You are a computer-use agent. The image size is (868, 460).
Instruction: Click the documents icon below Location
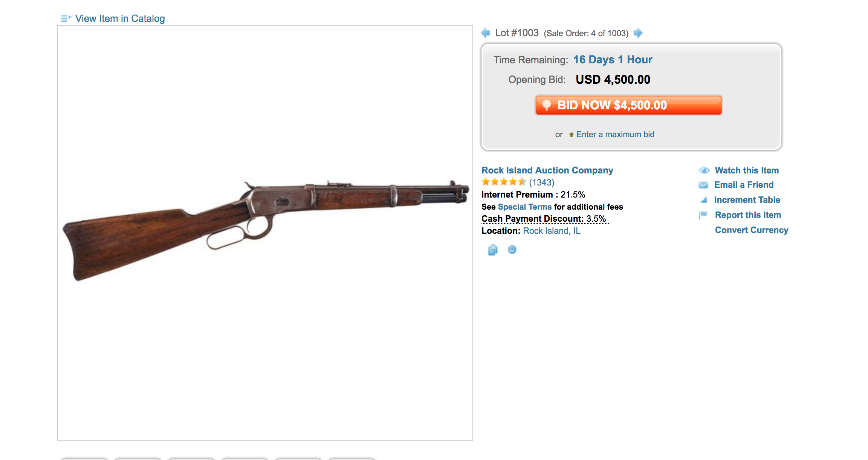click(x=493, y=250)
